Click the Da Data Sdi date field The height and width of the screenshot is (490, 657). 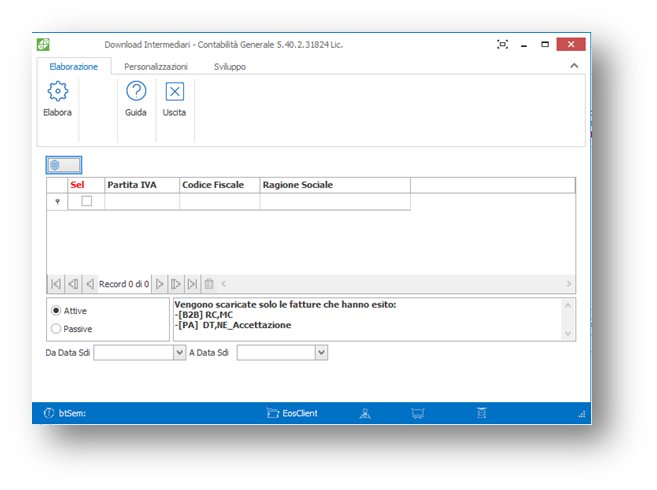[x=134, y=353]
